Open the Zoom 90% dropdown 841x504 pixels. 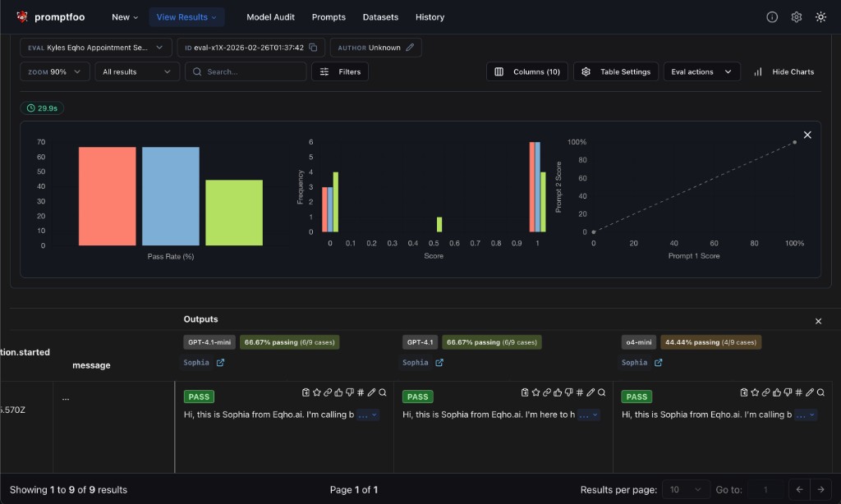[55, 72]
